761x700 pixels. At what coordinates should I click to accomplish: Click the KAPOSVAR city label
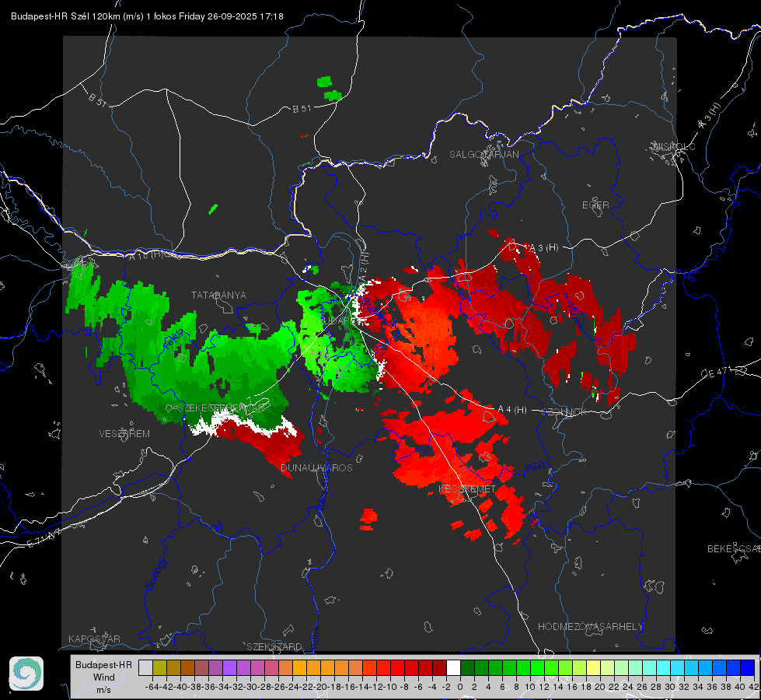pyautogui.click(x=94, y=639)
